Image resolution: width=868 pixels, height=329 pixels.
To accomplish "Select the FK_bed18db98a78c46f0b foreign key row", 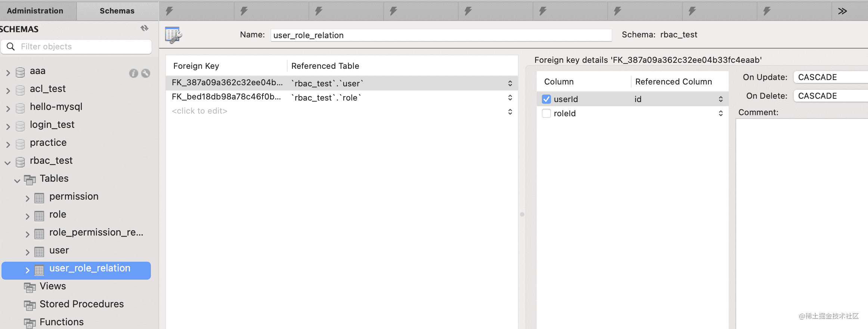I will pos(226,97).
